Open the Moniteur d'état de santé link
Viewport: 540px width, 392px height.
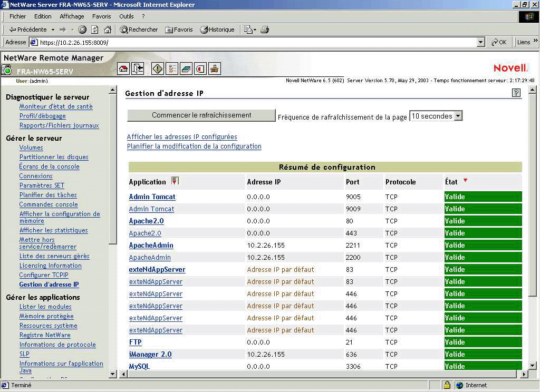tap(56, 106)
